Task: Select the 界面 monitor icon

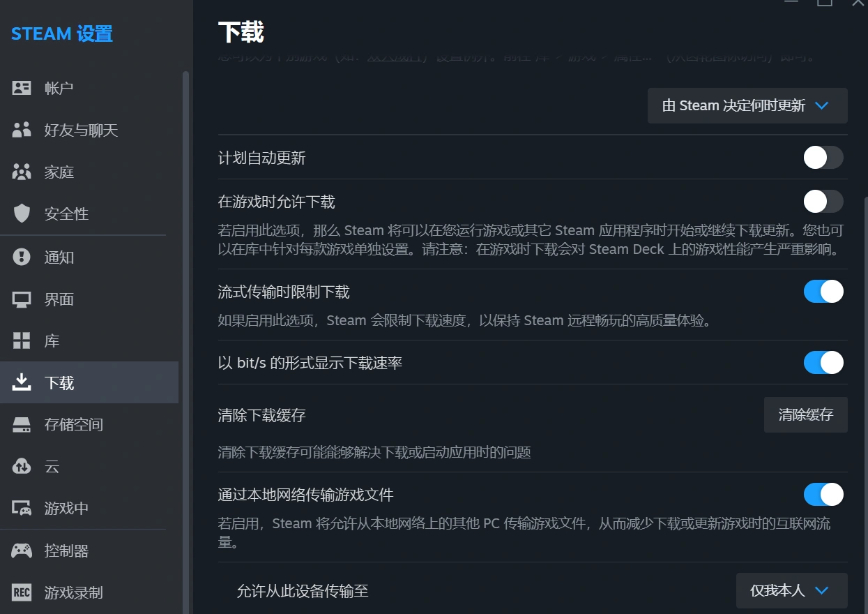Action: (x=21, y=299)
